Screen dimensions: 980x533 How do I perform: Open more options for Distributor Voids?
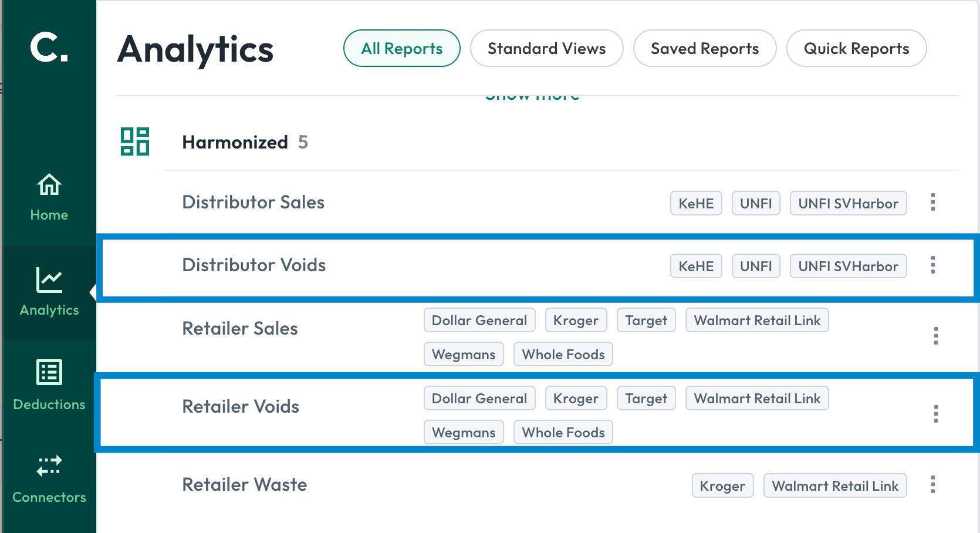click(933, 265)
